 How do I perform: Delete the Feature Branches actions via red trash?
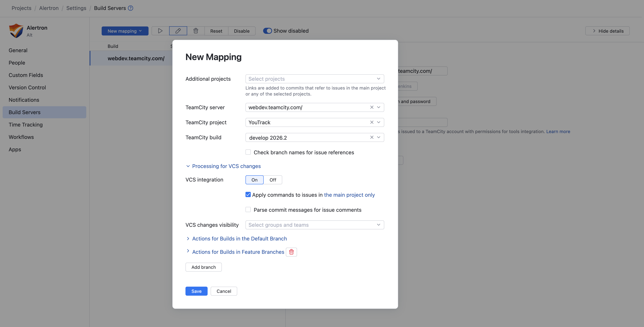pyautogui.click(x=291, y=252)
